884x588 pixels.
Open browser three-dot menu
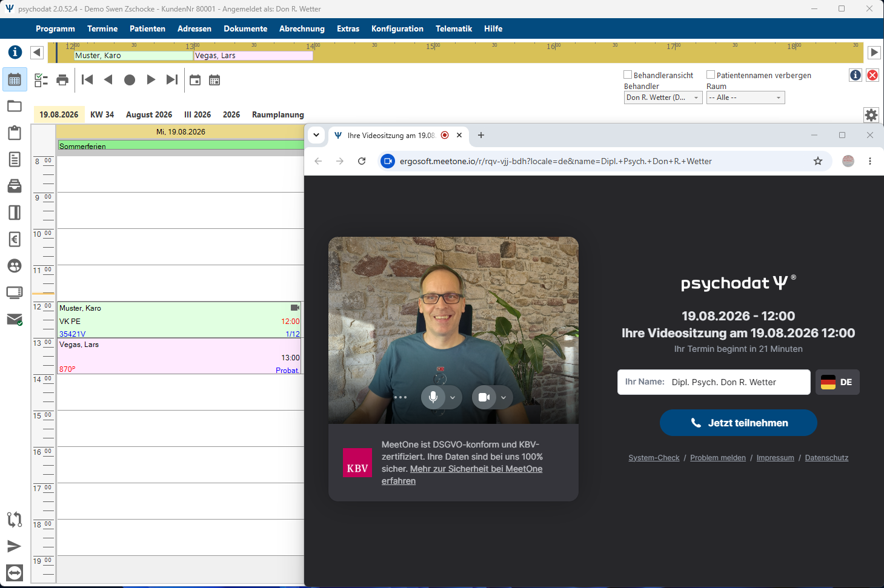pyautogui.click(x=870, y=161)
